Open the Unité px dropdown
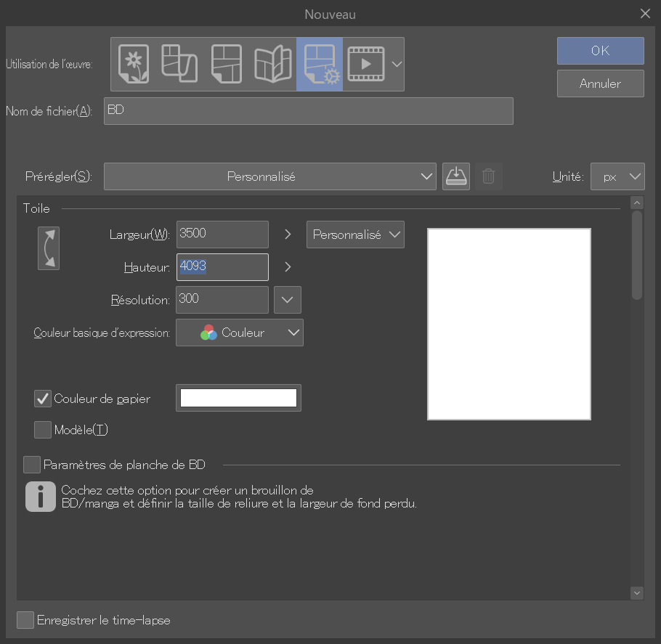Viewport: 661px width, 644px height. [617, 176]
